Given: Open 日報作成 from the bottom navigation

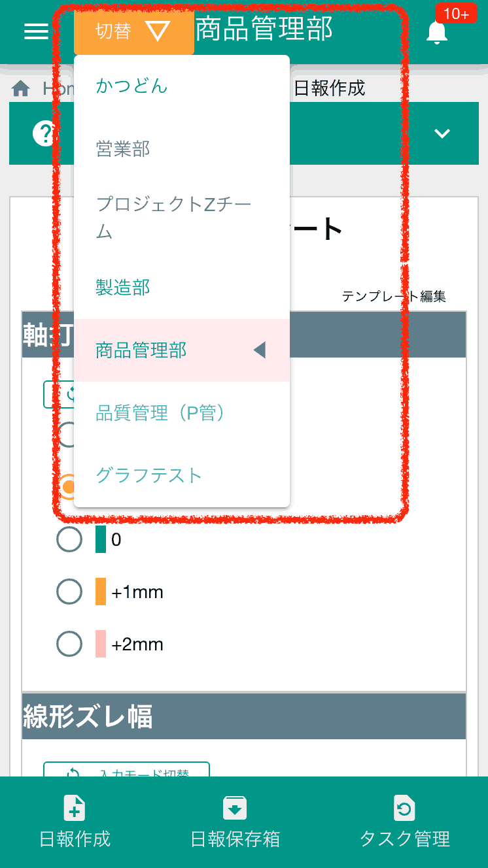Looking at the screenshot, I should tap(74, 822).
